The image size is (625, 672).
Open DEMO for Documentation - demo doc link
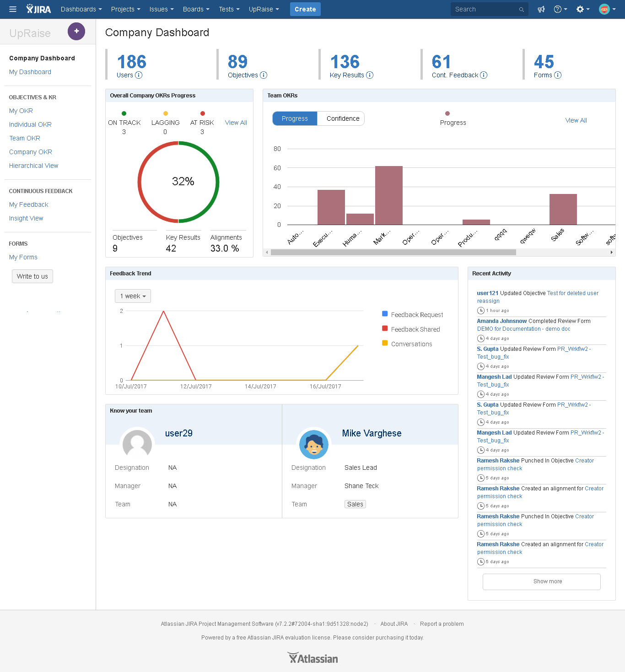(x=524, y=329)
